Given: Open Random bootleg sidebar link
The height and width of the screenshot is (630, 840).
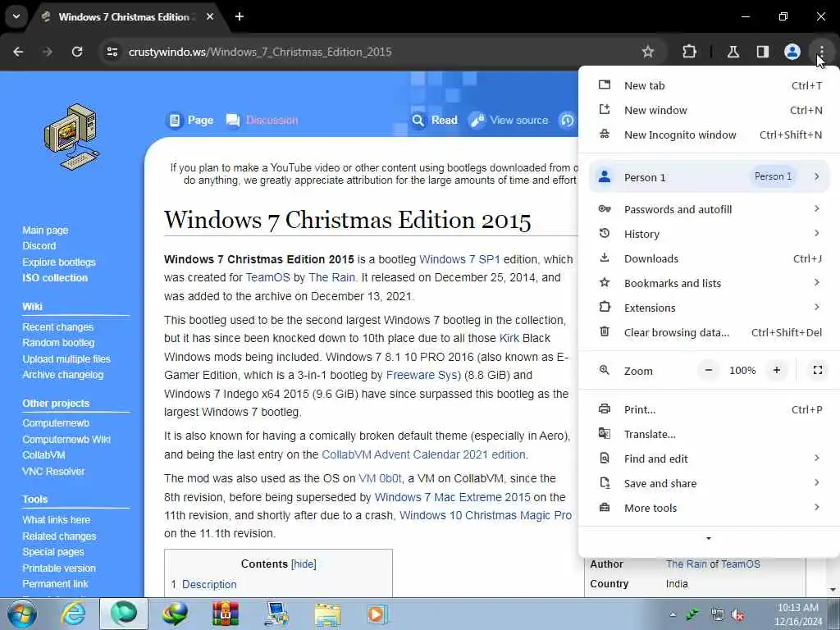Looking at the screenshot, I should pyautogui.click(x=58, y=343).
